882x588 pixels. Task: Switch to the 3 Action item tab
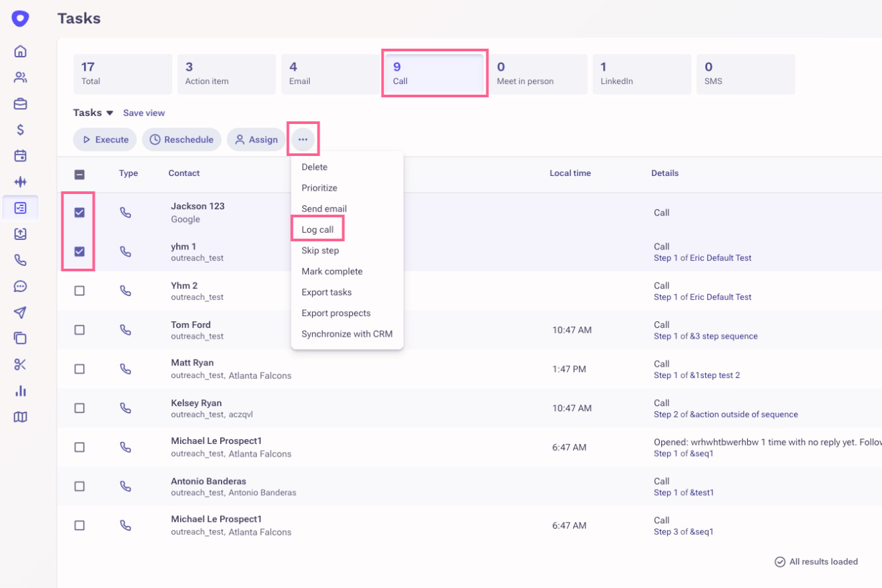coord(227,74)
